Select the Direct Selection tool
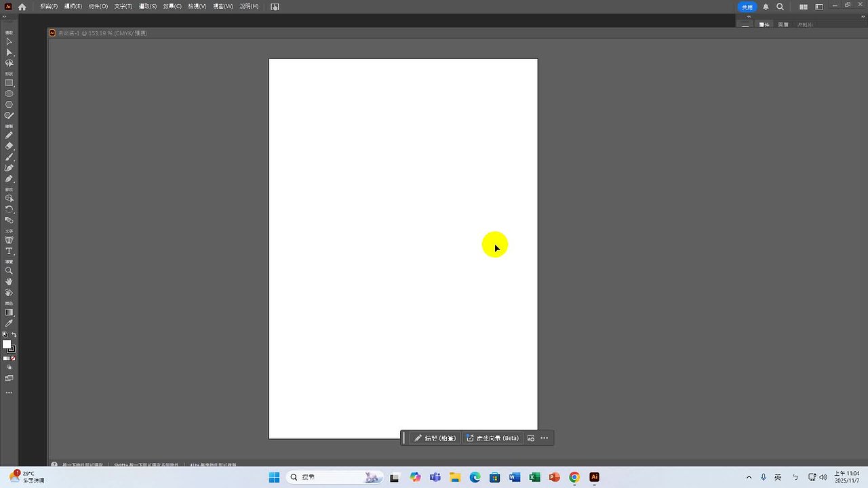 [9, 52]
